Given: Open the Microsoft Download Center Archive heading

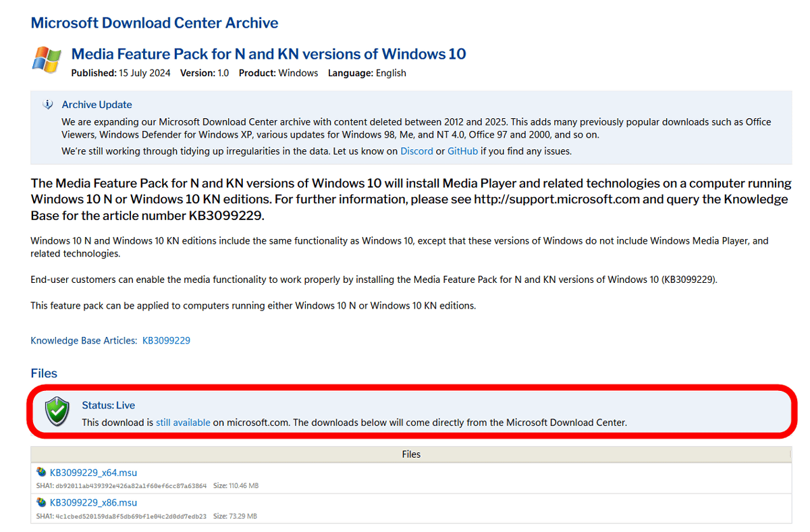Looking at the screenshot, I should [155, 23].
